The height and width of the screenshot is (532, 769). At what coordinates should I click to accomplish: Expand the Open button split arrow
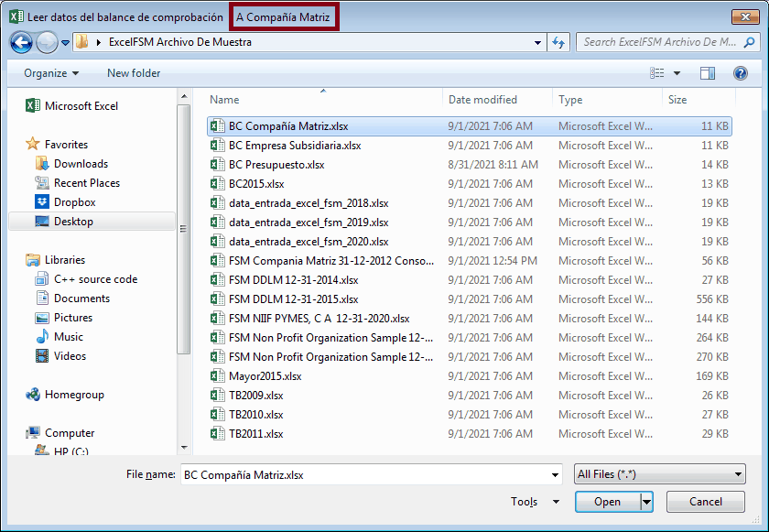pyautogui.click(x=647, y=502)
